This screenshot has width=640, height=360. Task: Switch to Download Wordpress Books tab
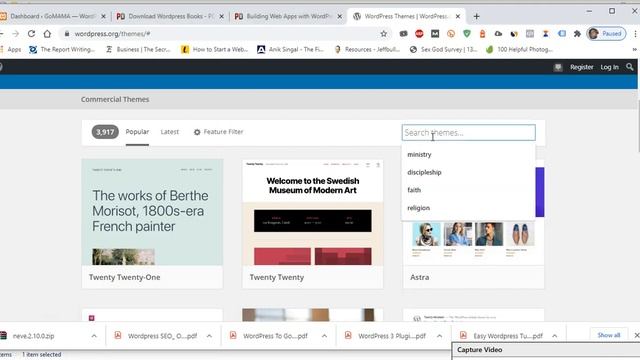click(x=171, y=16)
